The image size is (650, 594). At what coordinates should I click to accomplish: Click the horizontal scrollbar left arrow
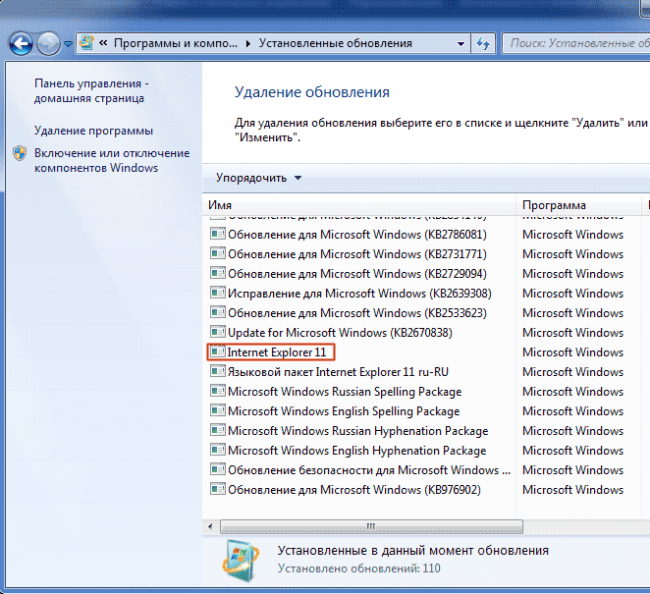[x=211, y=526]
